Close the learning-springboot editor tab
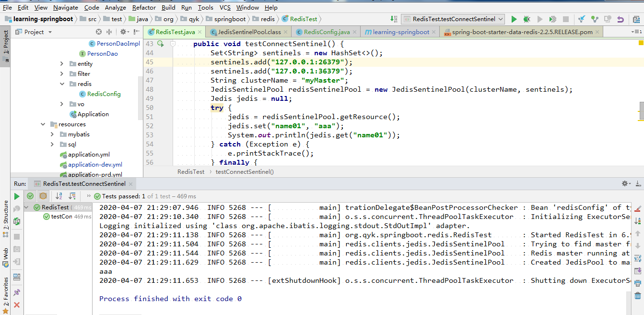Viewport: 644px width, 315px height. click(434, 32)
